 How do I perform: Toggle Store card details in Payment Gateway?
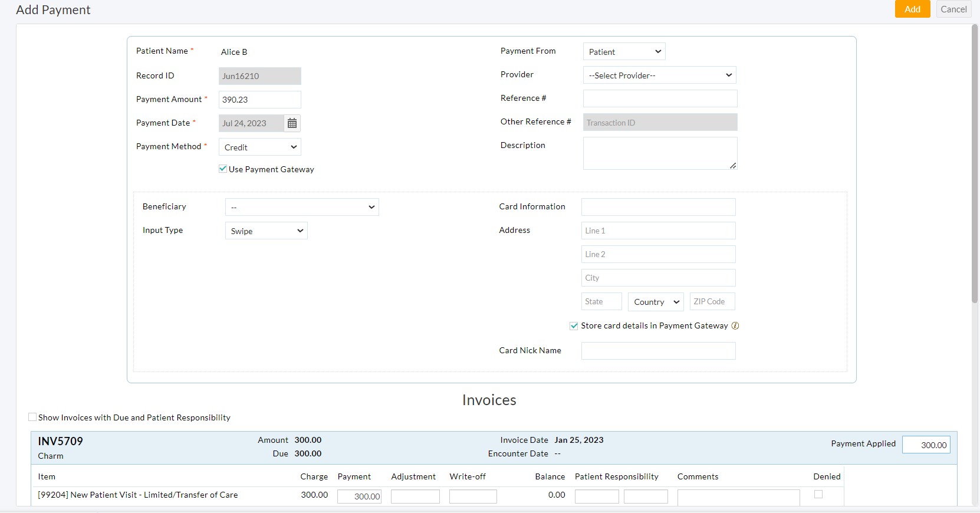(574, 325)
